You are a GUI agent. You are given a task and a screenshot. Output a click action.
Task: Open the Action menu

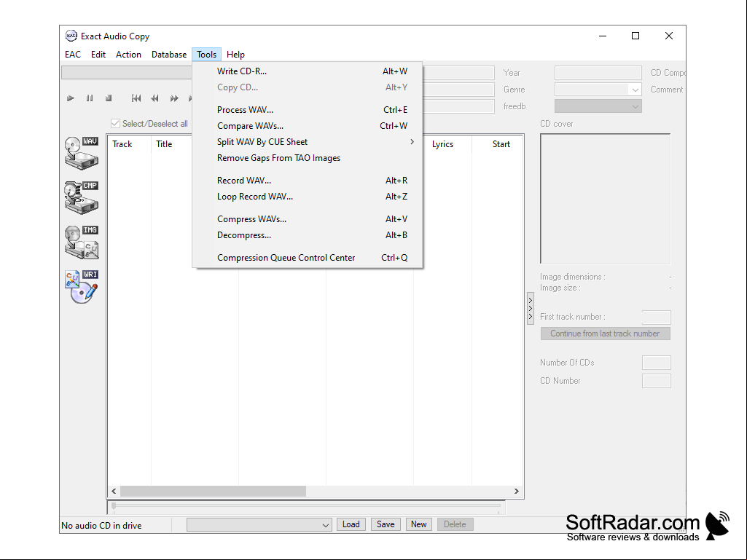(x=128, y=55)
